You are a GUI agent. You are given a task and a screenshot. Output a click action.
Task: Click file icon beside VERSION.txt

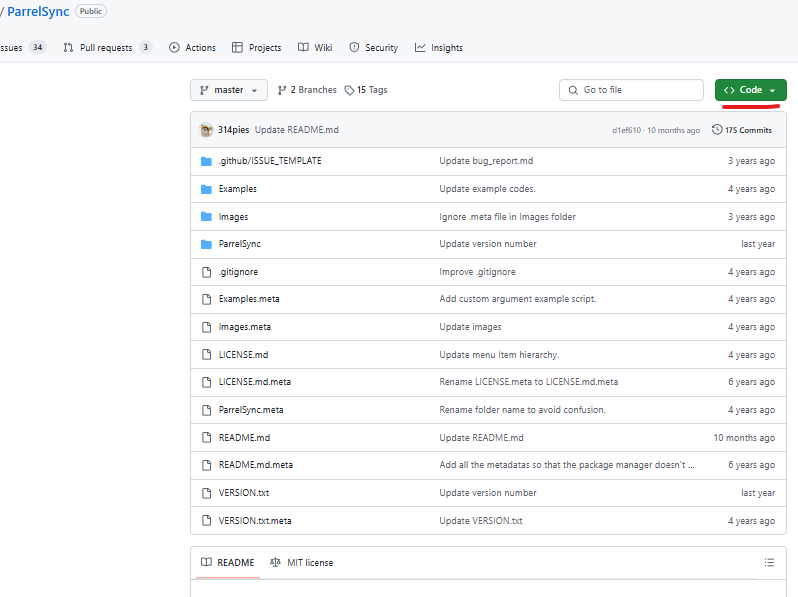click(x=207, y=493)
